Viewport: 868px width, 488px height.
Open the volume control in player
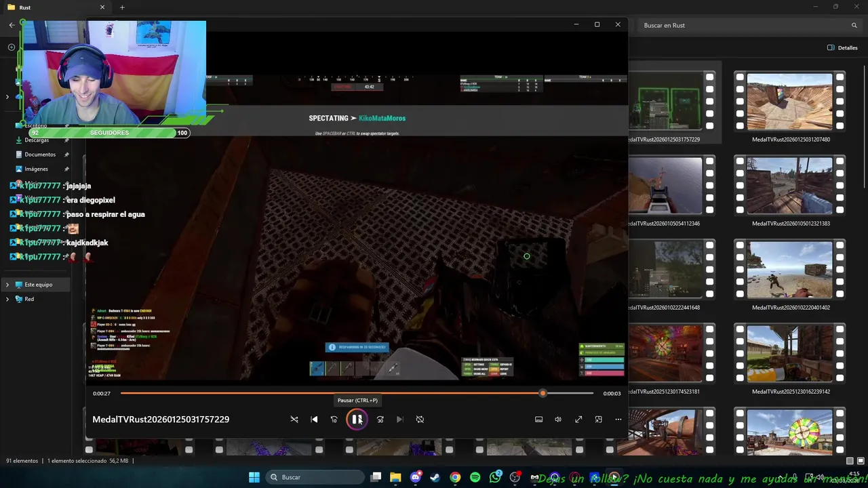(558, 420)
